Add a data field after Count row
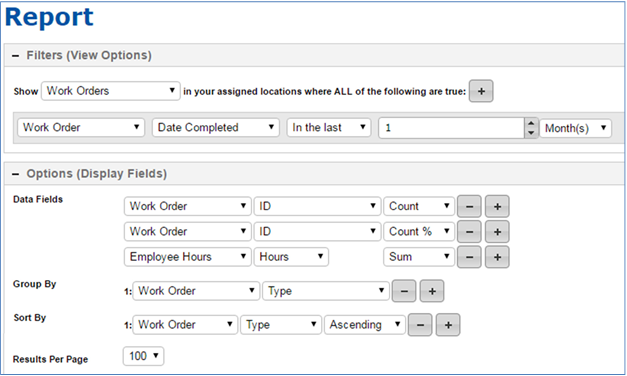This screenshot has width=627, height=376. 497,206
